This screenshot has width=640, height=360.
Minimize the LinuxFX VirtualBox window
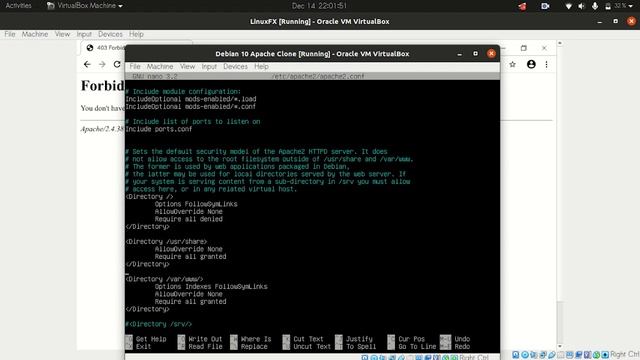point(600,21)
